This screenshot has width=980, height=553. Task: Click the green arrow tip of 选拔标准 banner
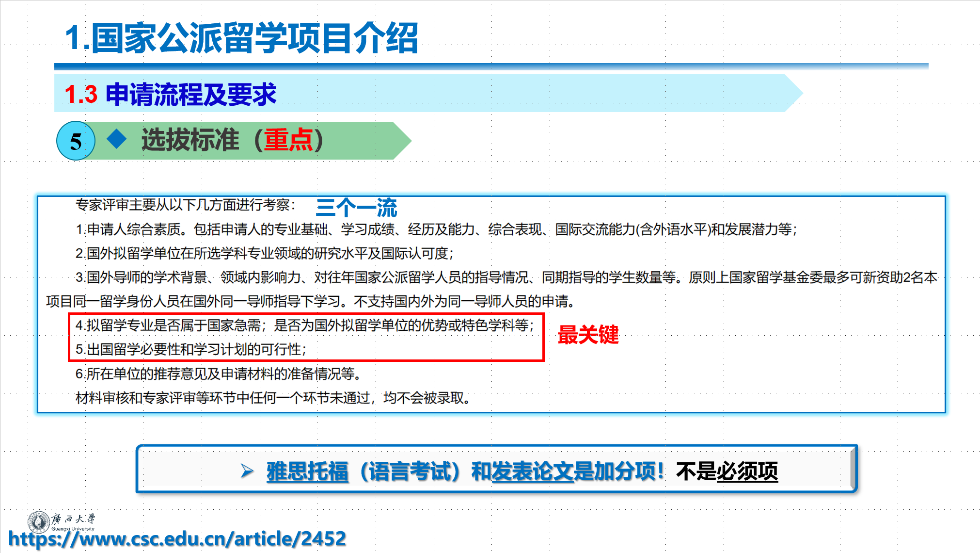point(401,141)
